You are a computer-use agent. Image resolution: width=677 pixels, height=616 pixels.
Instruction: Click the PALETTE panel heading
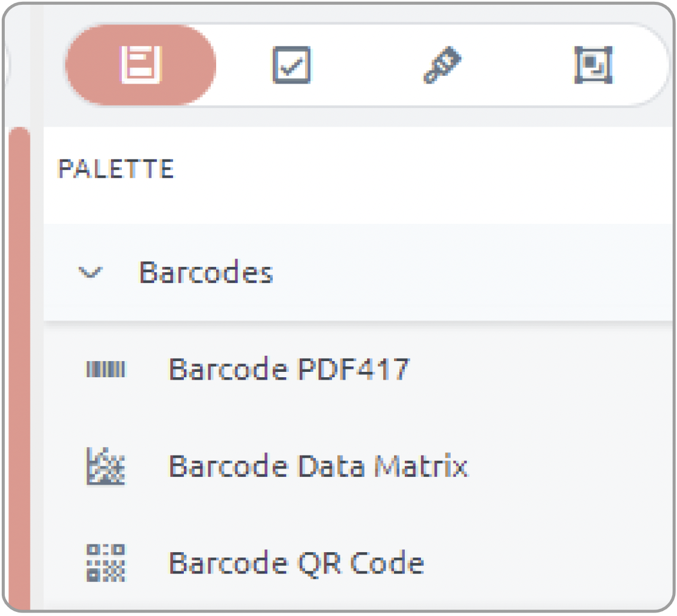pyautogui.click(x=116, y=169)
